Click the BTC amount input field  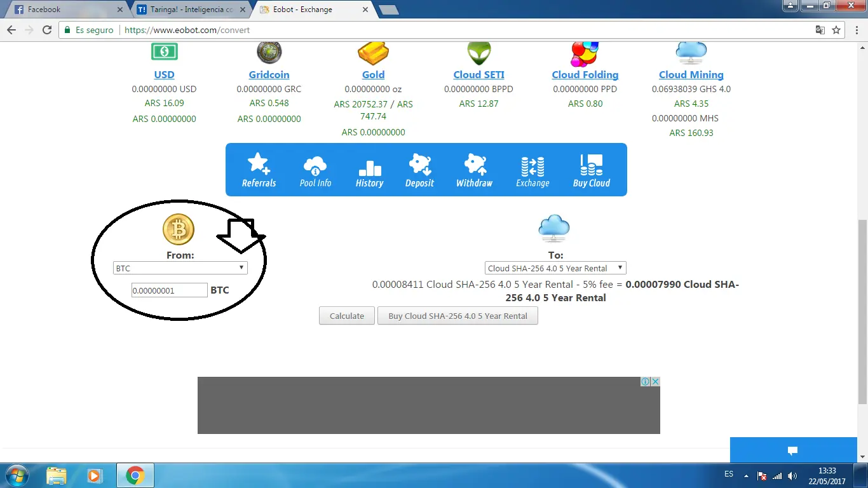(x=170, y=290)
